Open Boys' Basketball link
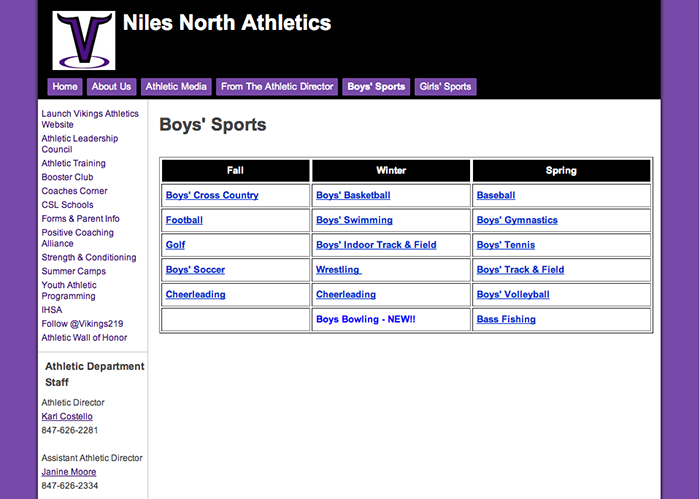 (353, 195)
